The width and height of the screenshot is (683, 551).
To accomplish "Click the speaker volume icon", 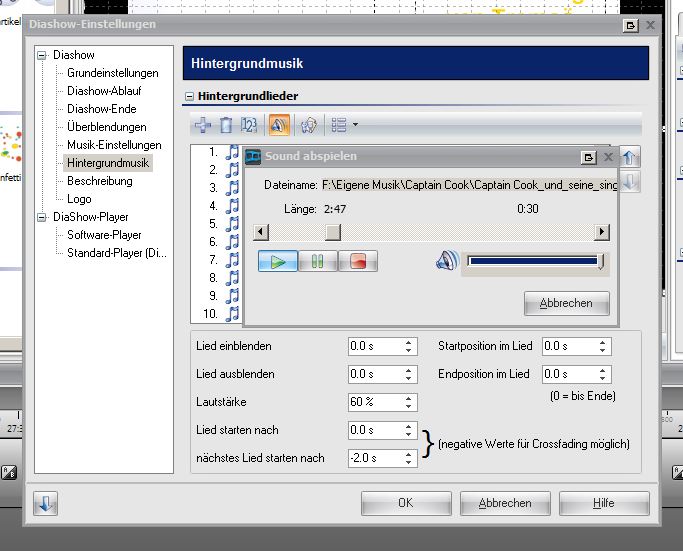I will click(x=446, y=261).
